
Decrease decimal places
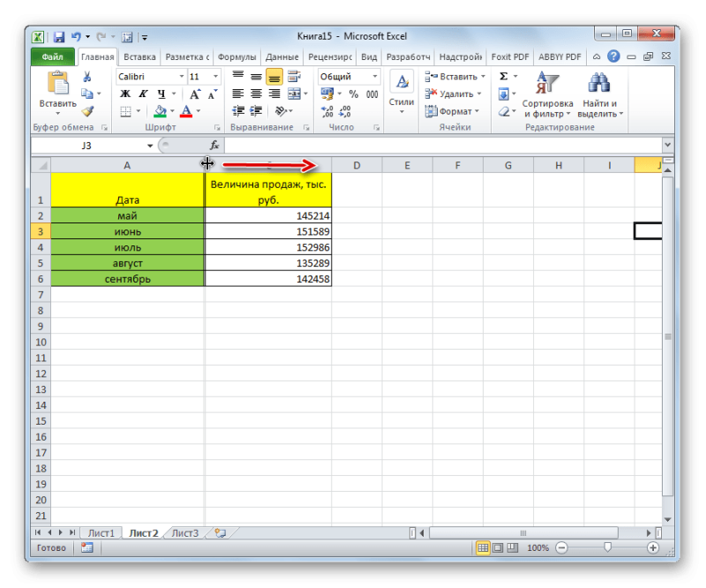(x=345, y=111)
